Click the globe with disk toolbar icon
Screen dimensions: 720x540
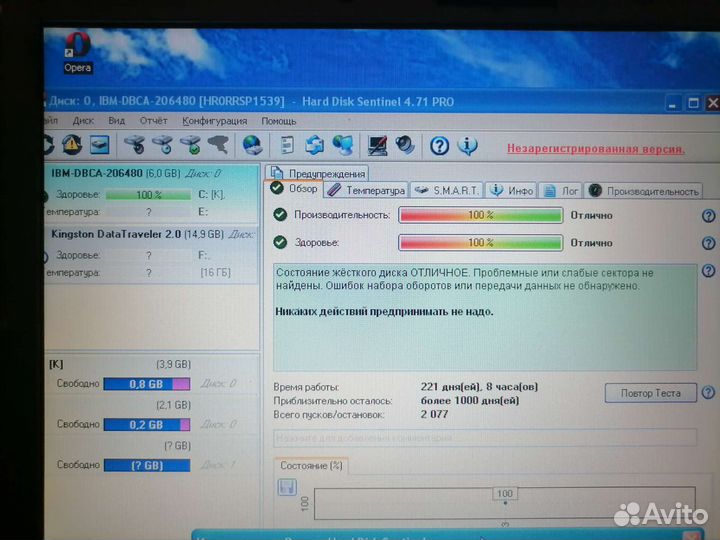[252, 145]
